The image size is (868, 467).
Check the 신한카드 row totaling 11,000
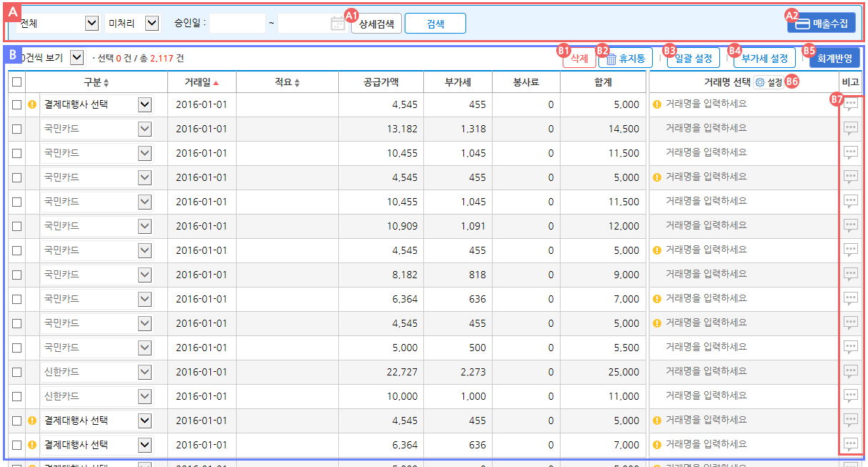point(16,397)
